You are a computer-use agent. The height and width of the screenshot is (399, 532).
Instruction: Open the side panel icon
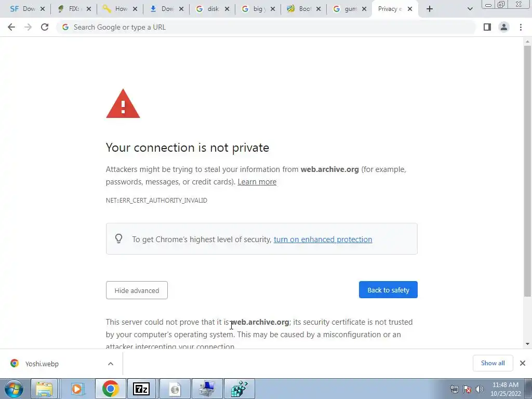(487, 27)
